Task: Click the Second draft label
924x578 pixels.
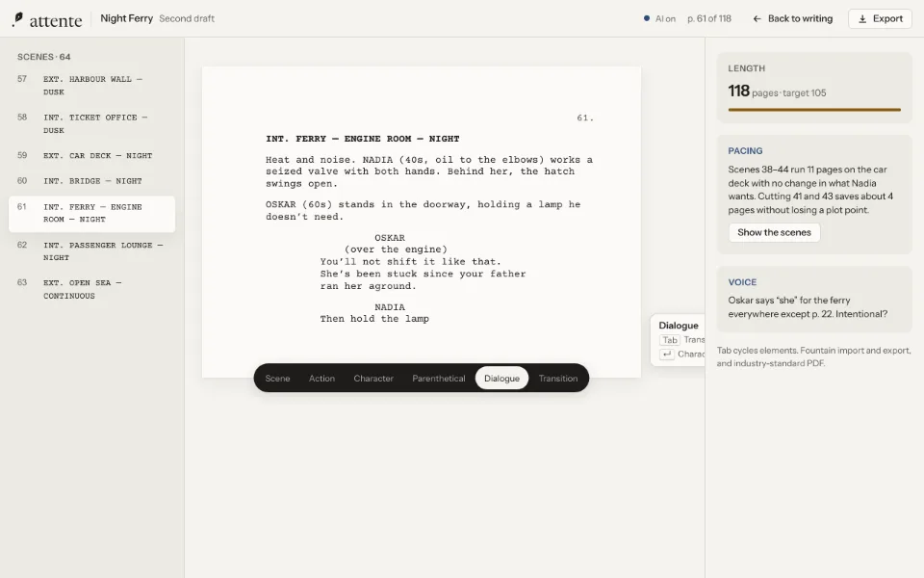Action: [x=187, y=18]
